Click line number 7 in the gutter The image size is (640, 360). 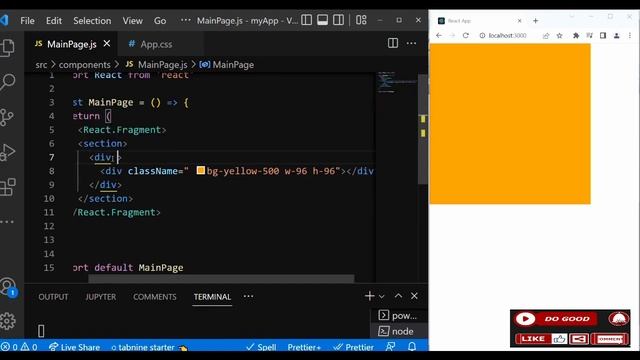51,157
